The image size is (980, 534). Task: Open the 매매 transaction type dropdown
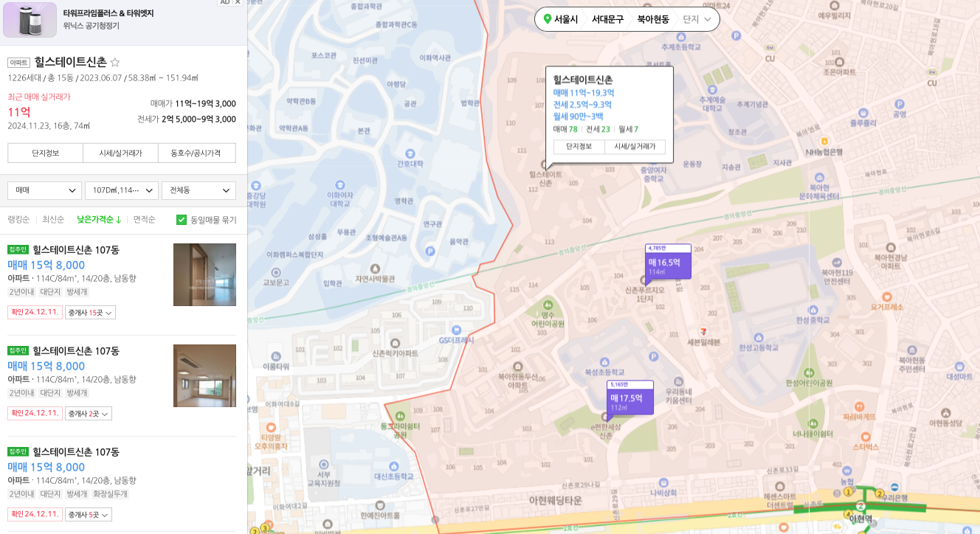pyautogui.click(x=44, y=190)
